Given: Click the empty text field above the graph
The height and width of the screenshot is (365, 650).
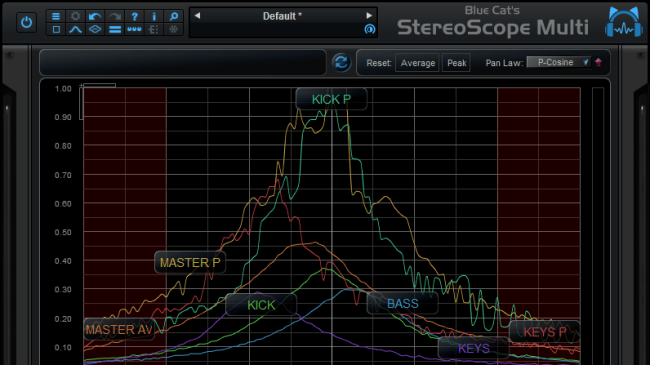Looking at the screenshot, I should click(183, 63).
